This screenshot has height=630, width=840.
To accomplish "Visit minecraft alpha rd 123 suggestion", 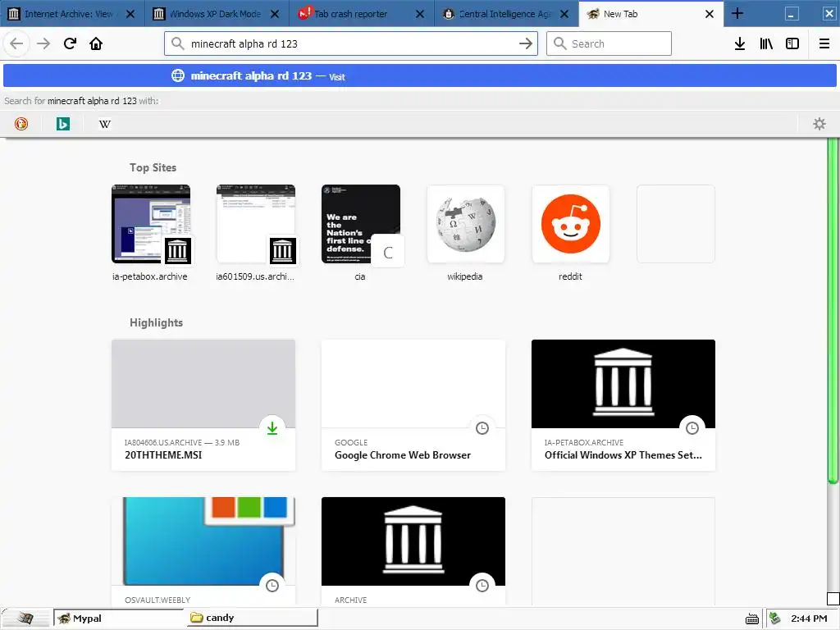I will coord(419,76).
